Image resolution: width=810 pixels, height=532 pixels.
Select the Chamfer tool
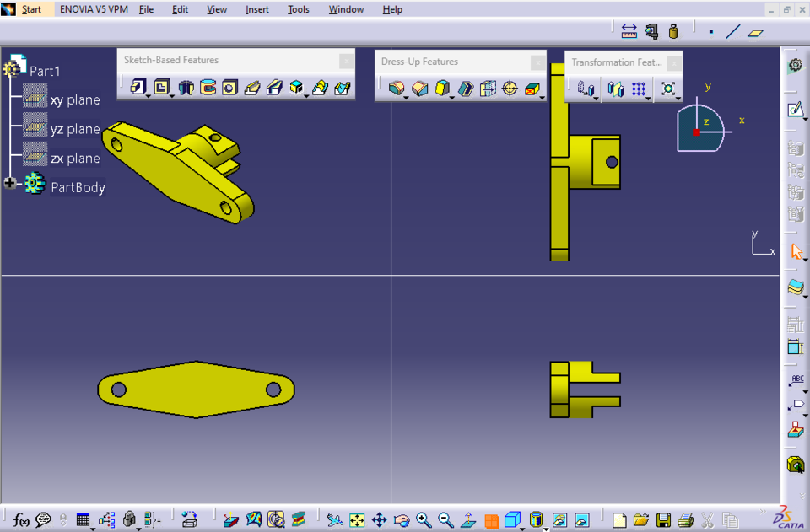click(418, 87)
